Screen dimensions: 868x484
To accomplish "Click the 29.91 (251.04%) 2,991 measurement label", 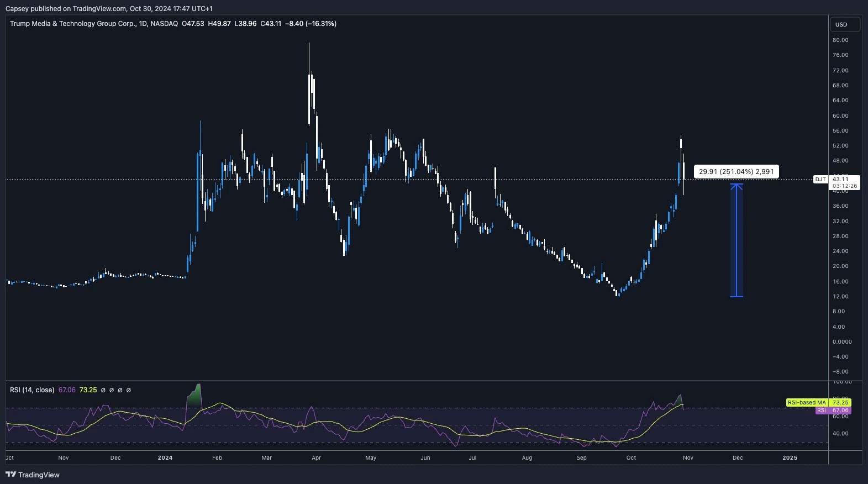I will coord(736,172).
